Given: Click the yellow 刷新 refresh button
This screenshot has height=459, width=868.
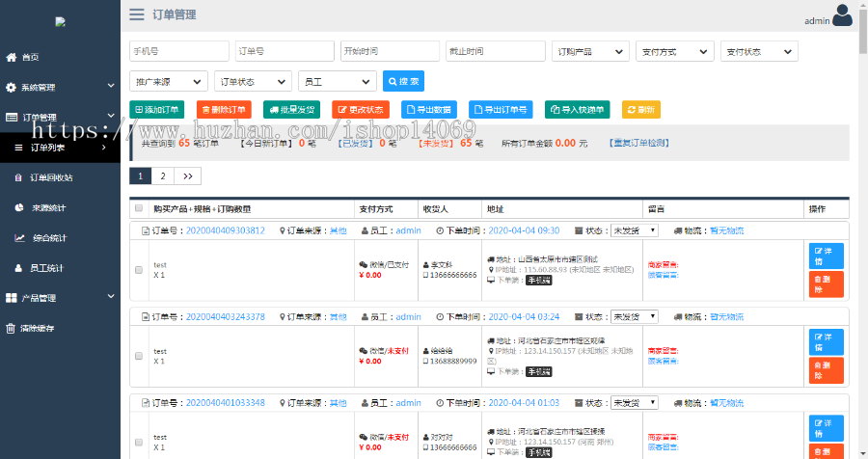Looking at the screenshot, I should 641,110.
